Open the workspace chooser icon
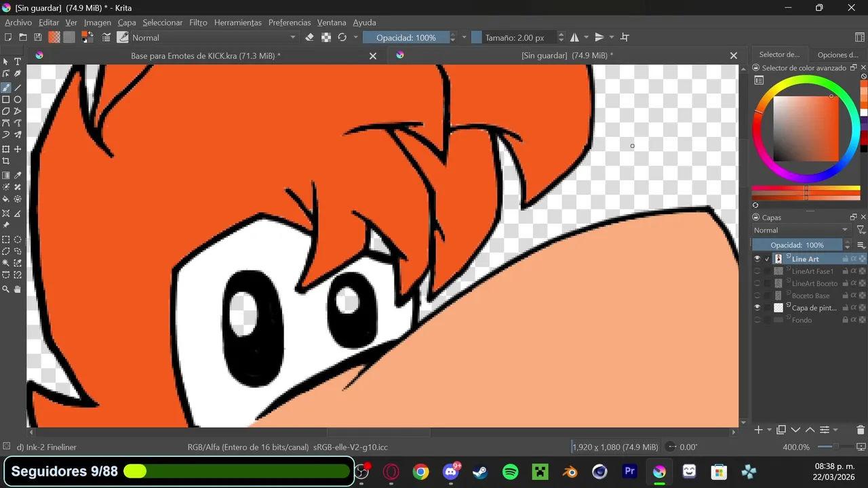Viewport: 868px width, 488px height. click(860, 37)
